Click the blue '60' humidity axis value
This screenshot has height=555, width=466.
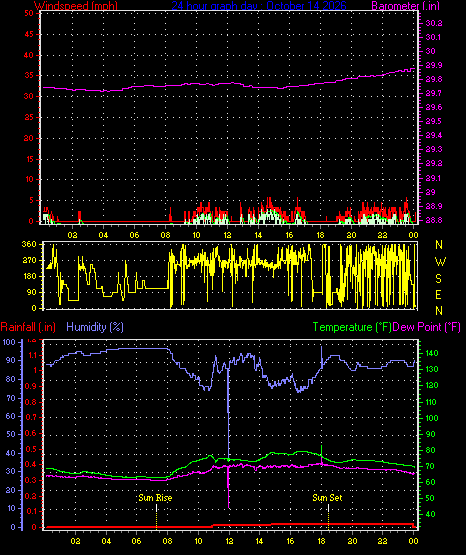[11, 416]
